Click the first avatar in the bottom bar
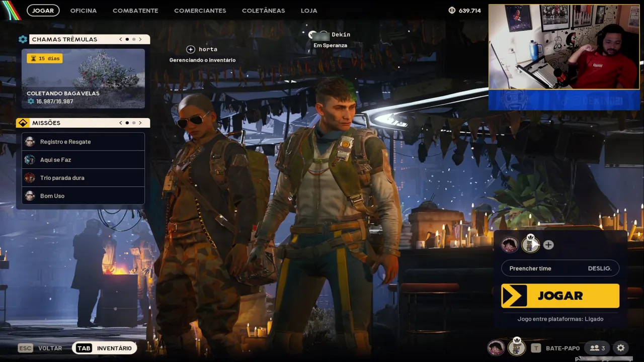644x362 pixels. click(496, 347)
